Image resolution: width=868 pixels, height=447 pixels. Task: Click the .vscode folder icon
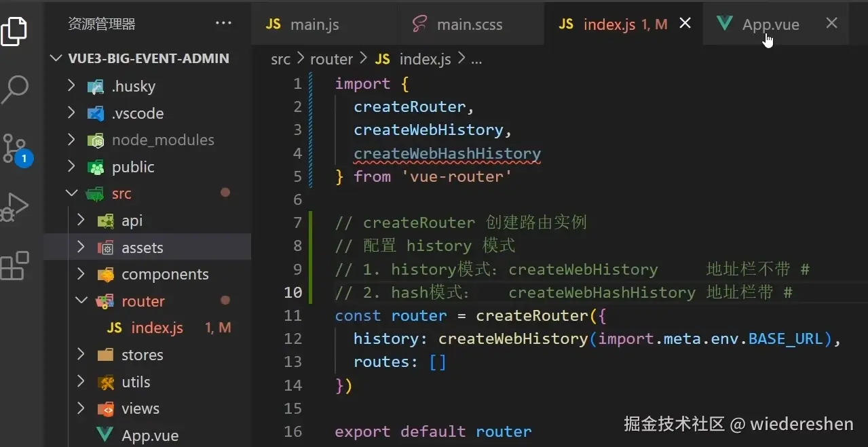(96, 113)
